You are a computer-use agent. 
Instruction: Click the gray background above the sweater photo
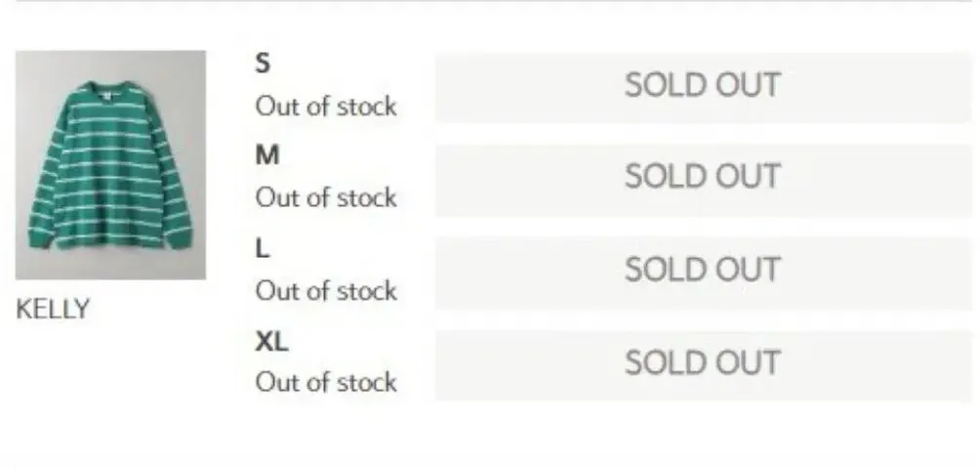[x=110, y=64]
